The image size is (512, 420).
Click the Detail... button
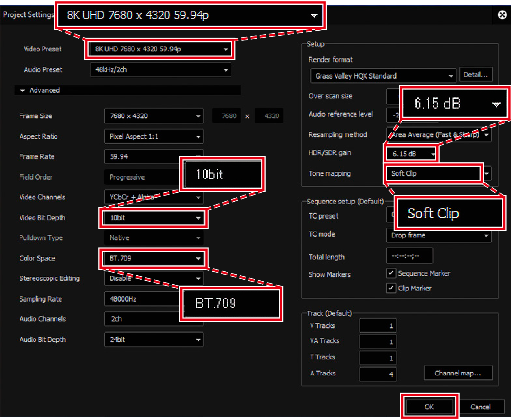(x=475, y=75)
